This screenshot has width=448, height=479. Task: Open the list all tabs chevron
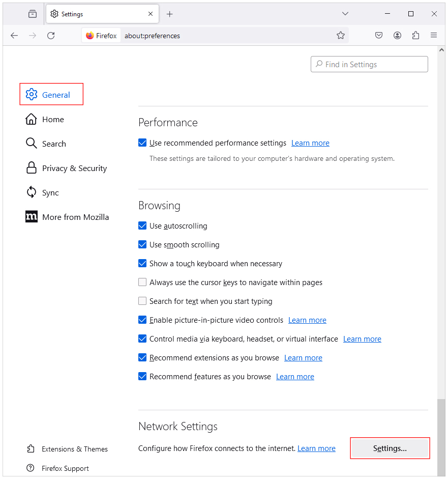point(345,14)
